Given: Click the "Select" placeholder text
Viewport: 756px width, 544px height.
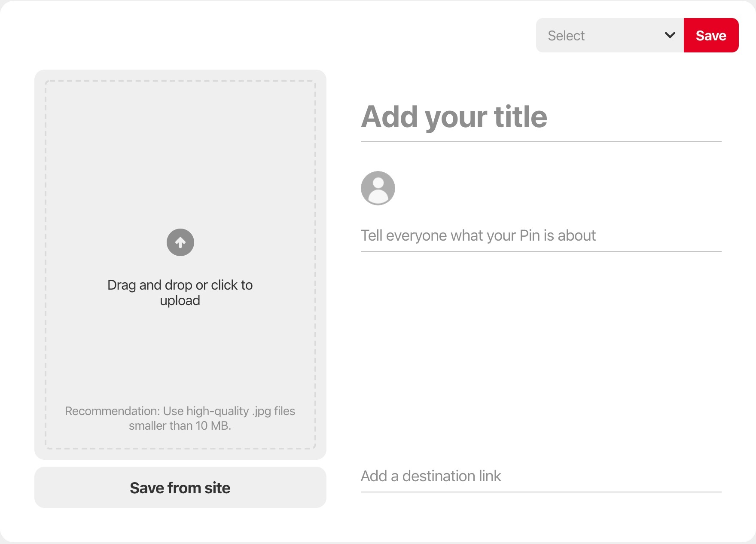Looking at the screenshot, I should pos(566,36).
